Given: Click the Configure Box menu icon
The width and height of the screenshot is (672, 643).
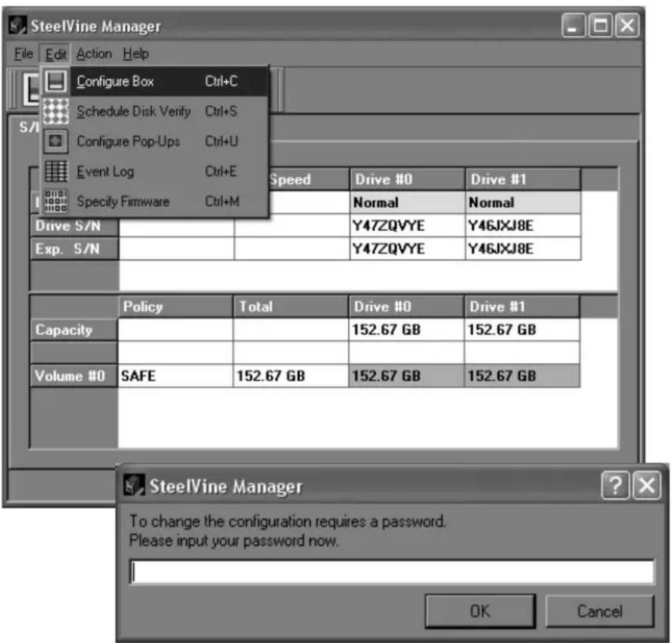Looking at the screenshot, I should pos(56,81).
